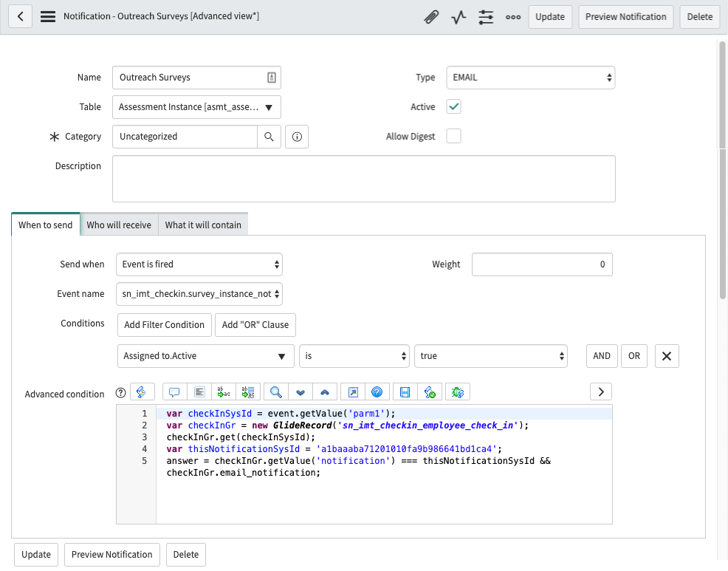Click the Replace all icon in script toolbar
The height and width of the screenshot is (571, 728).
(248, 392)
